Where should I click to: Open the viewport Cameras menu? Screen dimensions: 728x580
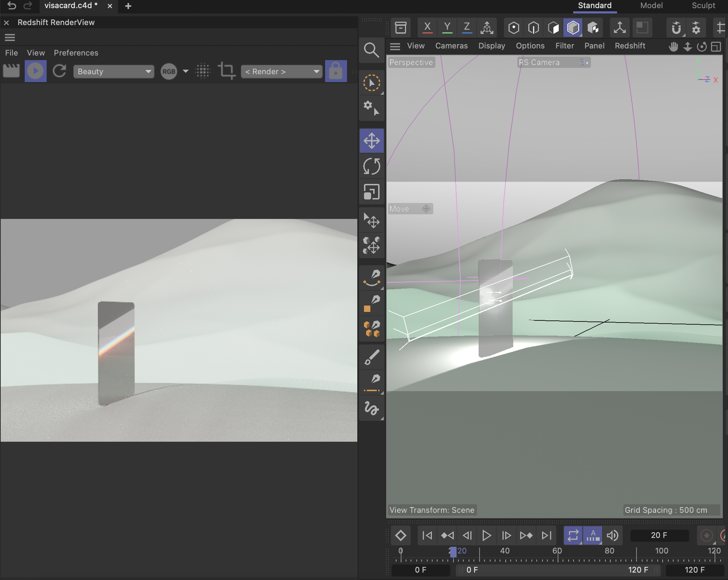pos(451,46)
